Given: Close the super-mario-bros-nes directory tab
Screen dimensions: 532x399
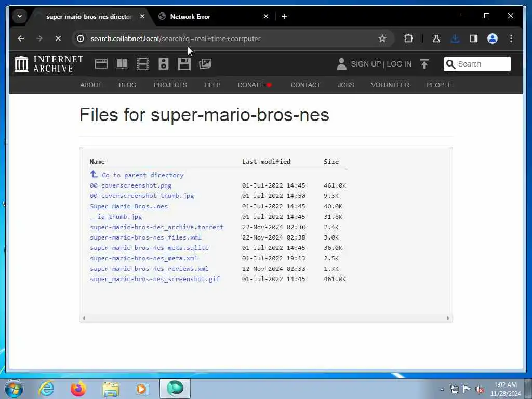Looking at the screenshot, I should pos(142,16).
